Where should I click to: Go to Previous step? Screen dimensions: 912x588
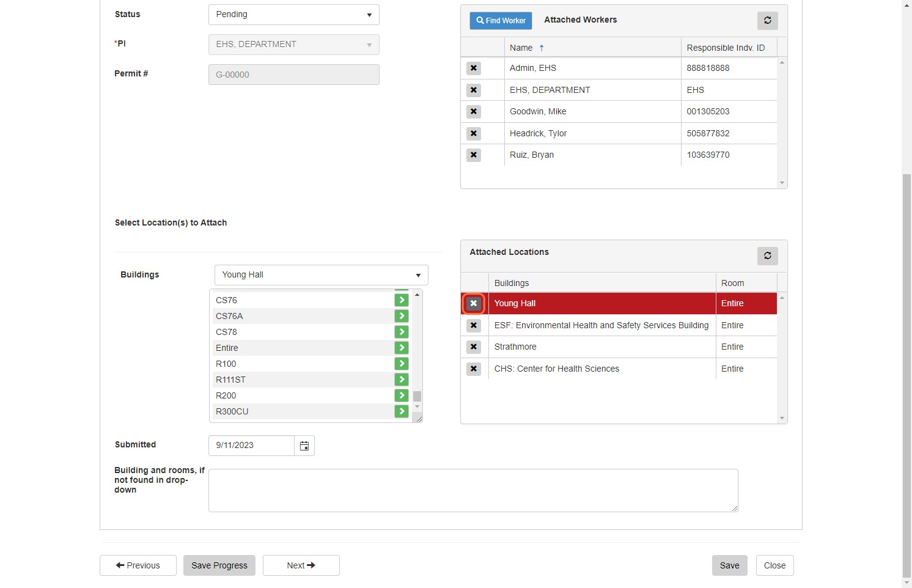pyautogui.click(x=138, y=565)
